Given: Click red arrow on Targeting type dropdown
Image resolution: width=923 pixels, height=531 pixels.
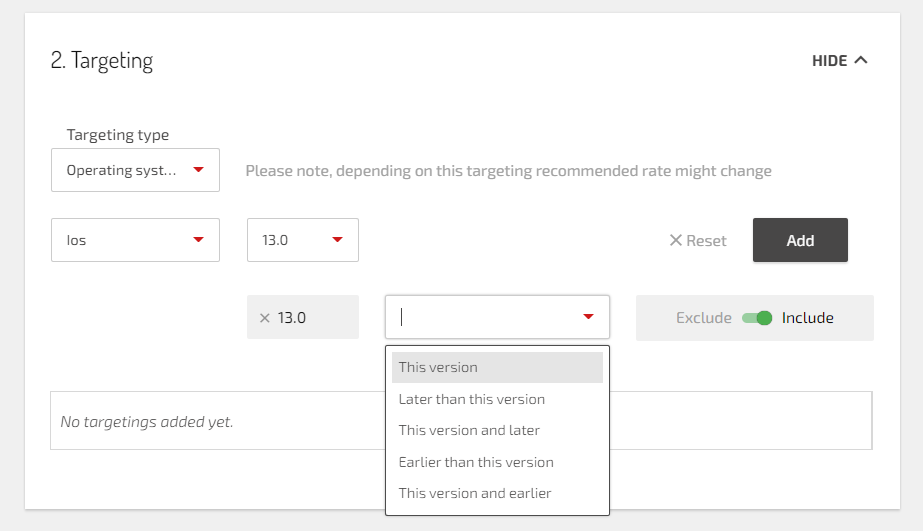Looking at the screenshot, I should tap(198, 170).
